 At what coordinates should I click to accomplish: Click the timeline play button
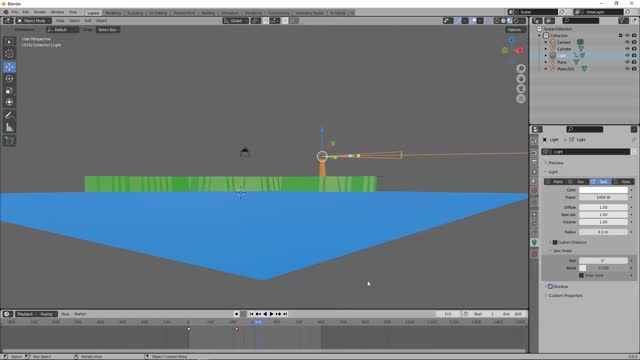tap(271, 314)
